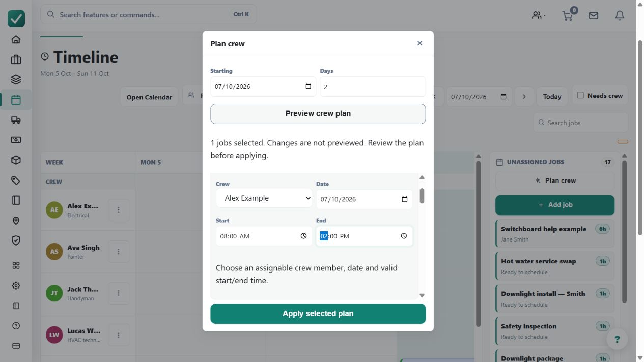Screen dimensions: 644x362
Task: Open the timeline toolbar date picker calendar icon
Action: (503, 97)
